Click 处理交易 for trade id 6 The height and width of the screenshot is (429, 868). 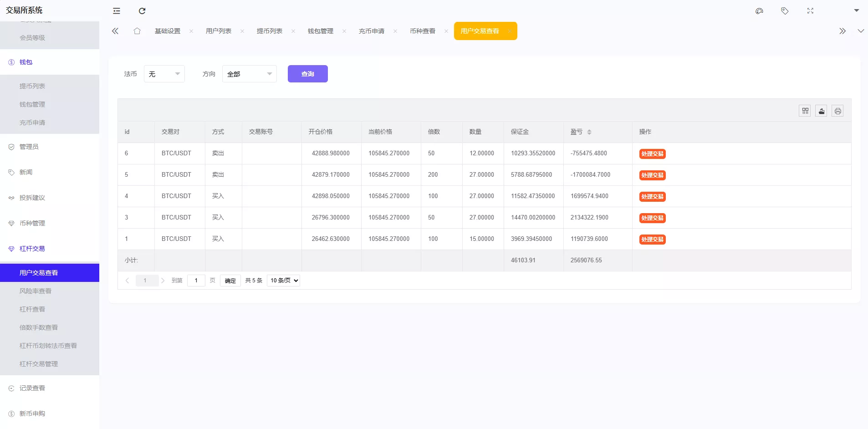[652, 154]
